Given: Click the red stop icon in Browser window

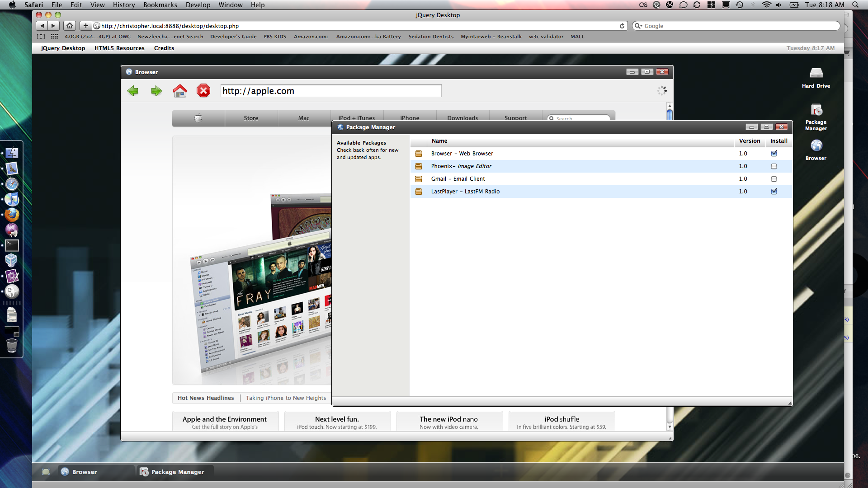Looking at the screenshot, I should (x=203, y=91).
